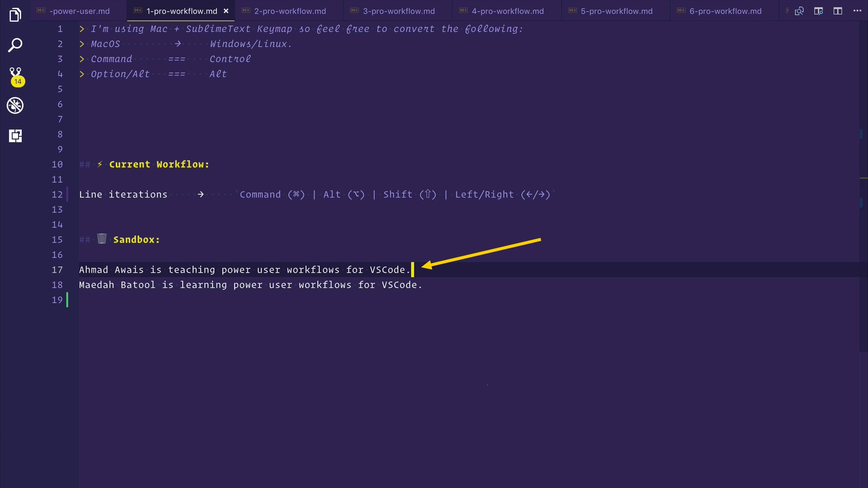Screen dimensions: 868x488
Task: Click the 'Sandbox:' heading text
Action: [137, 240]
